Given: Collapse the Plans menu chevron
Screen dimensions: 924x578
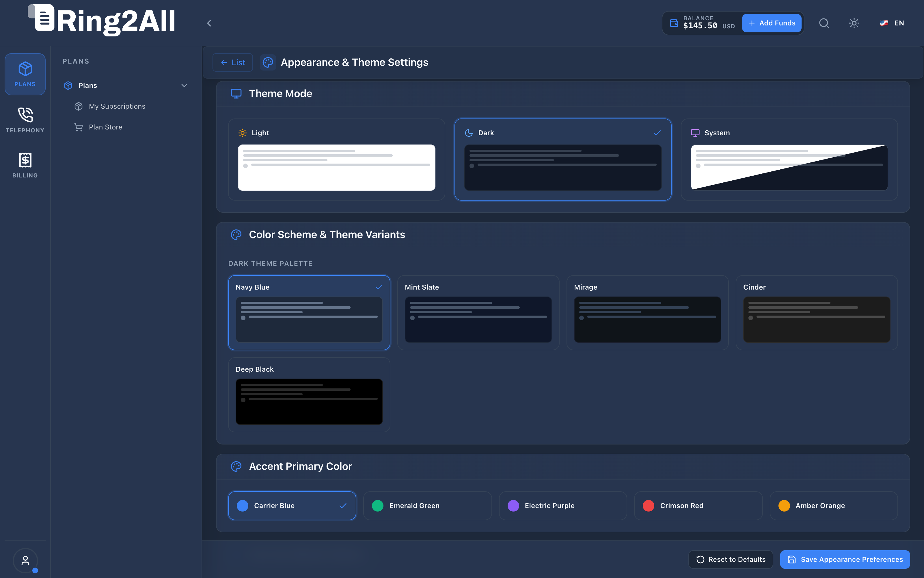Looking at the screenshot, I should tap(184, 86).
